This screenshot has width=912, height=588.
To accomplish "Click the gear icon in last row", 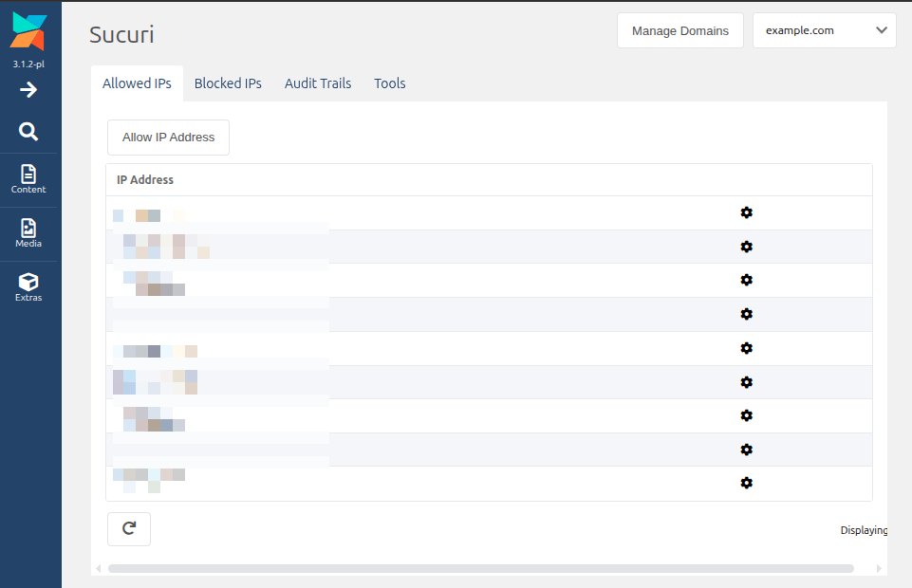I will [746, 483].
